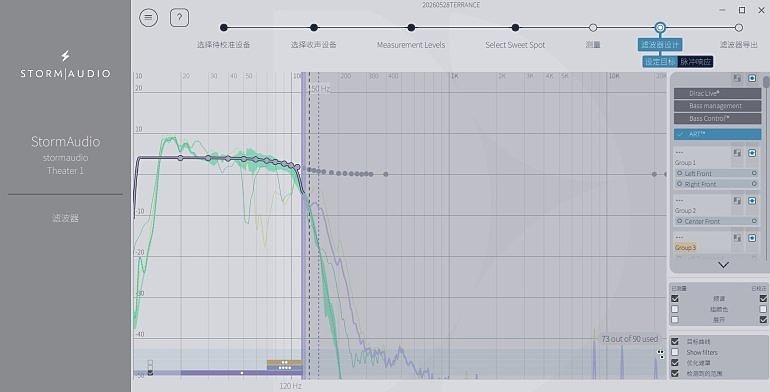Toggle the 目标曲线 checkbox
The height and width of the screenshot is (392, 770).
point(675,341)
